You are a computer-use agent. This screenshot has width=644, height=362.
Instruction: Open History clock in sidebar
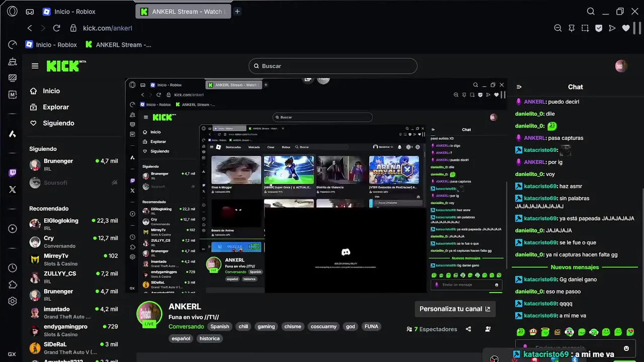(13, 268)
